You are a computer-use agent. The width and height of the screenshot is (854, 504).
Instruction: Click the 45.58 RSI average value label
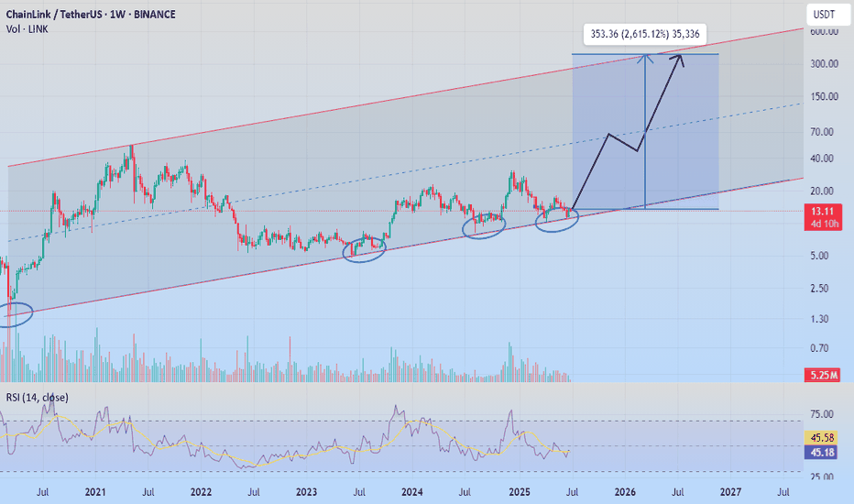pyautogui.click(x=822, y=437)
